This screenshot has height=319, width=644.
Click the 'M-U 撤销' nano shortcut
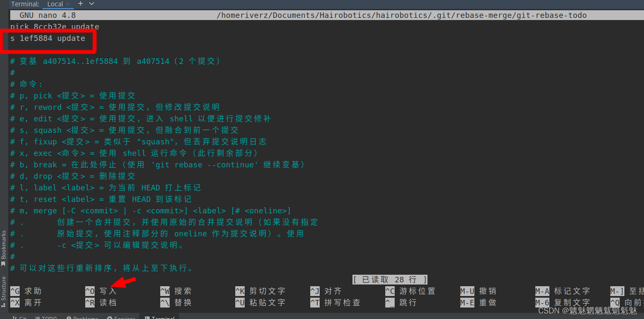(x=479, y=291)
